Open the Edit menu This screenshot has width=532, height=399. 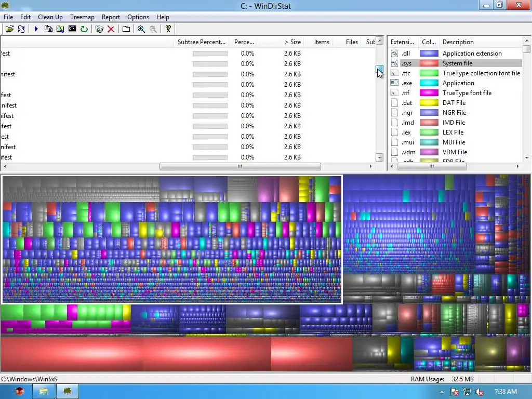25,17
